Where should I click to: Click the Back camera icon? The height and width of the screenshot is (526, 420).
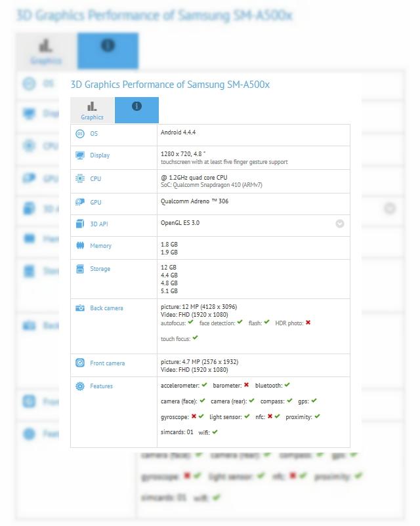point(80,308)
